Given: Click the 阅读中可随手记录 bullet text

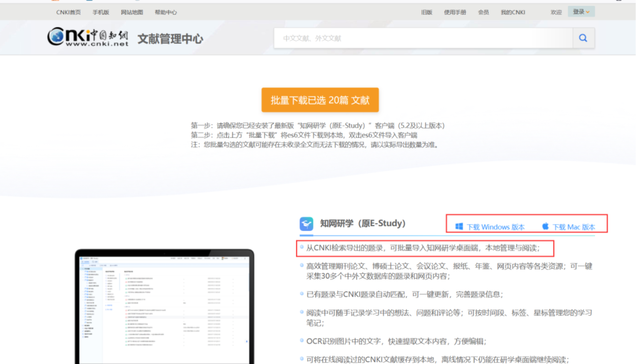Looking at the screenshot, I should click(x=449, y=318).
